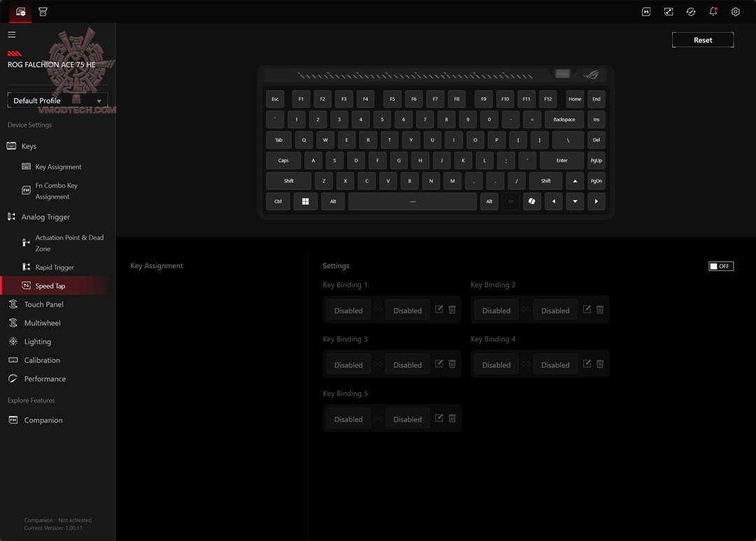Open Analog Trigger section
Viewport: 756px width, 541px height.
tap(45, 217)
